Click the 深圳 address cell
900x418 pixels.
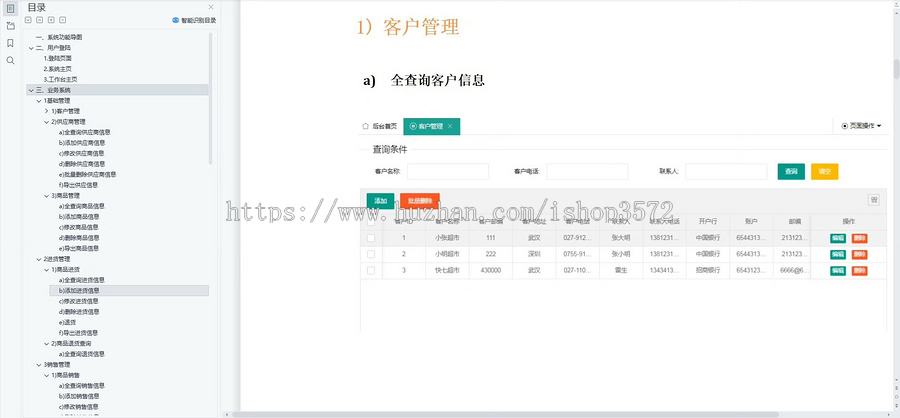click(534, 254)
